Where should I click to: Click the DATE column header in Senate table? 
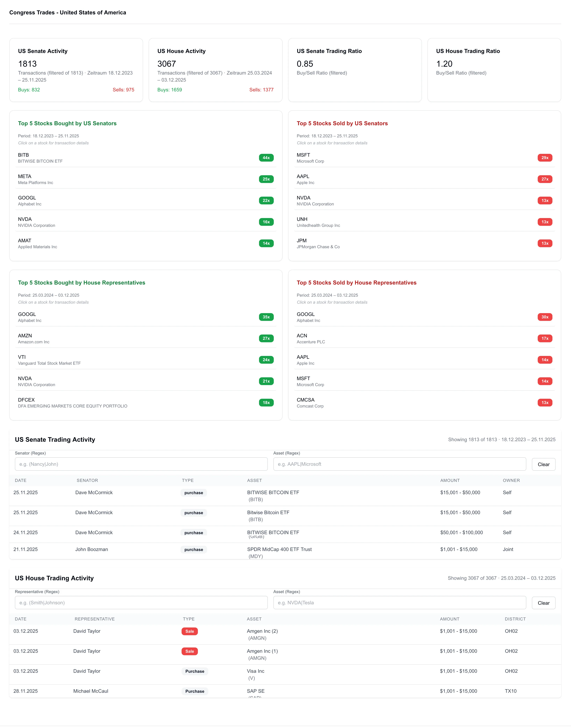pos(20,480)
